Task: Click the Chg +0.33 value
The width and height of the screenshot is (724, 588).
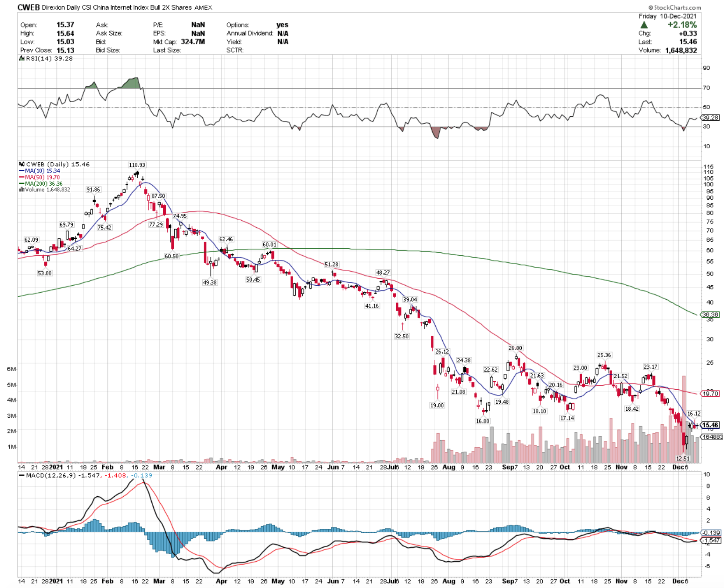Action: pos(688,33)
